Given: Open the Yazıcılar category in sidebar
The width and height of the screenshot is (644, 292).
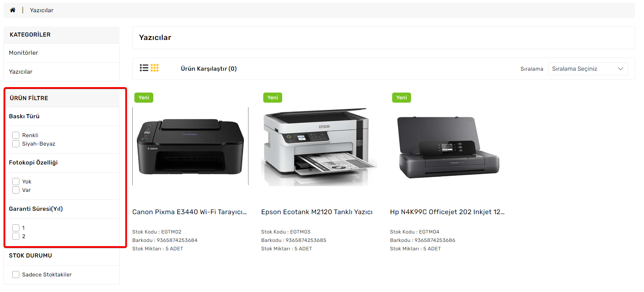Looking at the screenshot, I should click(x=61, y=72).
